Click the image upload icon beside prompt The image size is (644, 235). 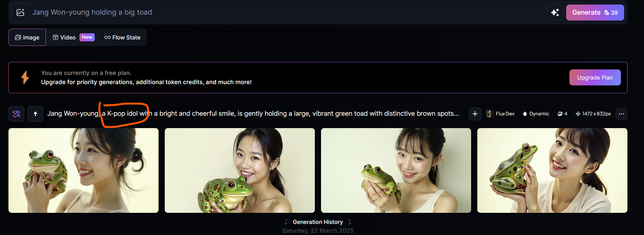tap(21, 12)
